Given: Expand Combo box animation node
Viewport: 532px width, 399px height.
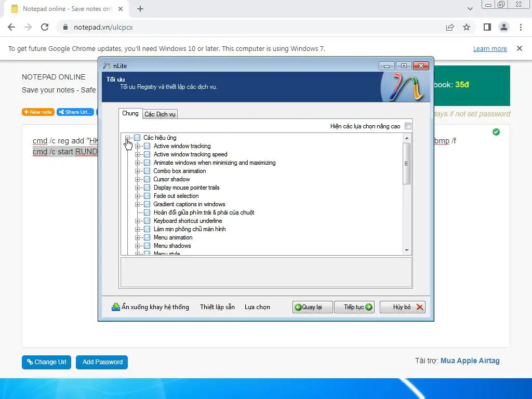Looking at the screenshot, I should pos(137,171).
